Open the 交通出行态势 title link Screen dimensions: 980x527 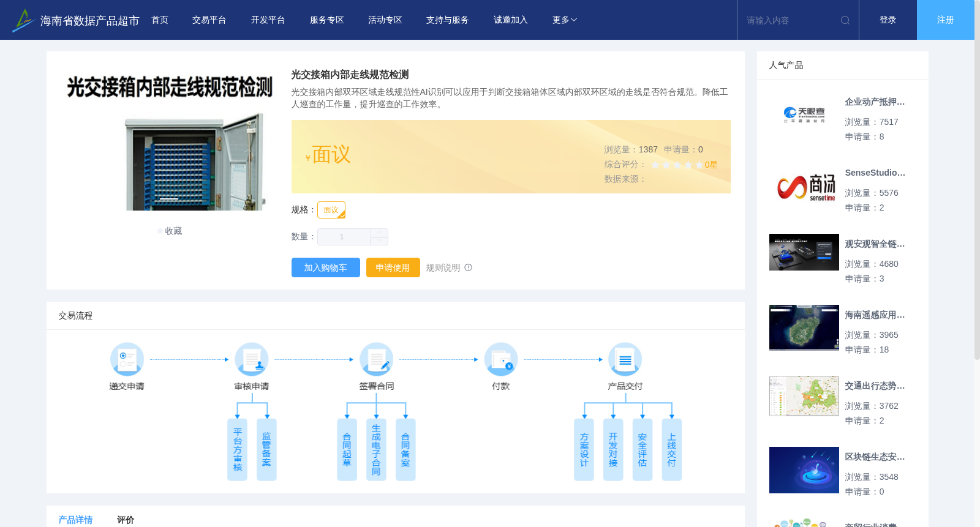(x=875, y=386)
